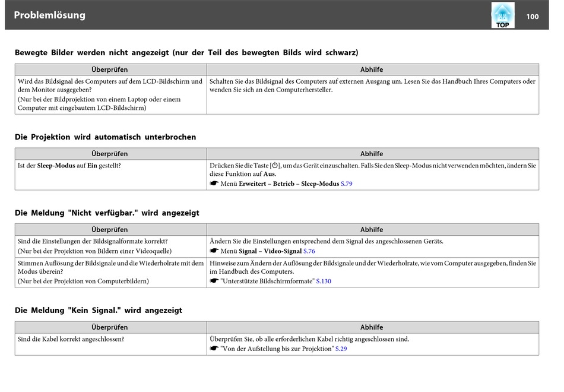Open the S.79 Sleep-Modus page link
564x392 pixels.
(346, 184)
